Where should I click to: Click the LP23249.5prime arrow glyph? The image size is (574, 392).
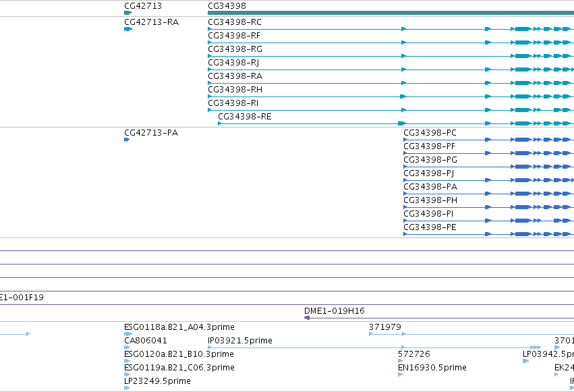click(127, 388)
